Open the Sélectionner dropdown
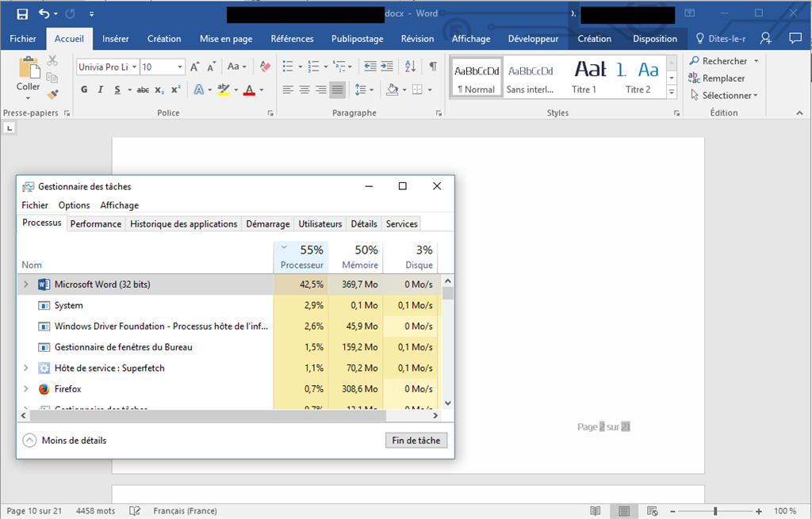Viewport: 812px width, 519px height. pos(724,95)
